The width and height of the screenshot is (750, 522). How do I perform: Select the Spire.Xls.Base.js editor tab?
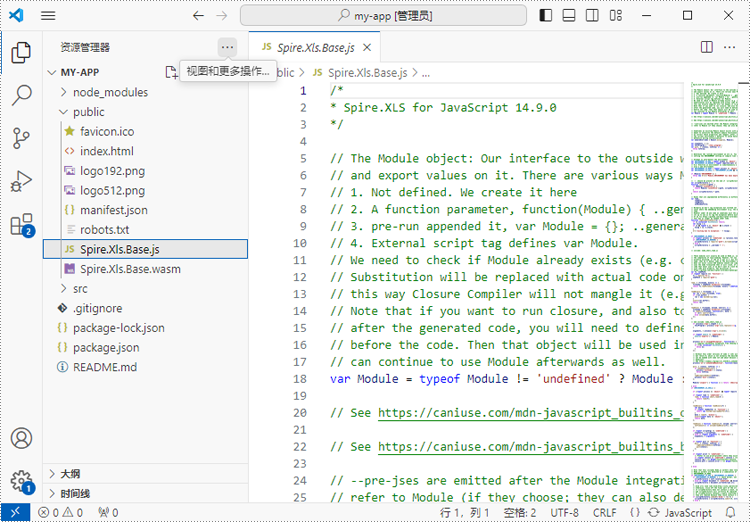315,47
